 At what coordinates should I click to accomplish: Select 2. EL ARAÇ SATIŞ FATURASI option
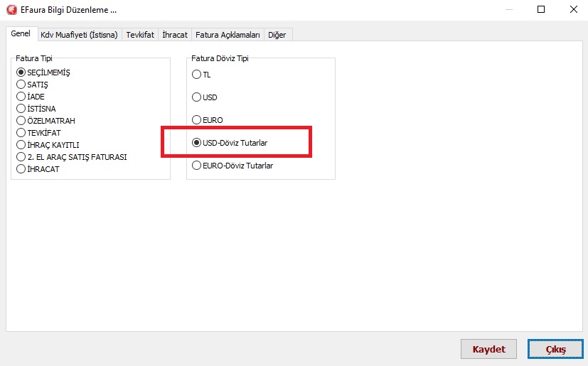point(21,157)
